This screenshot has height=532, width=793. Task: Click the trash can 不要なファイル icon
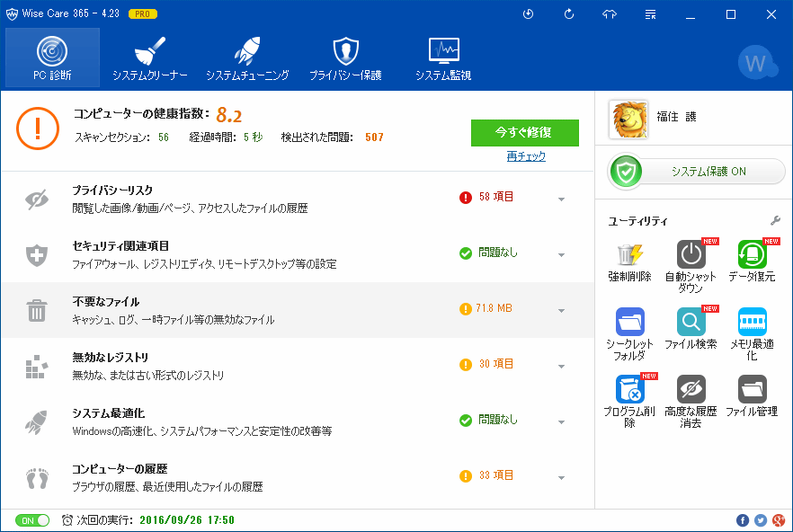pos(37,311)
